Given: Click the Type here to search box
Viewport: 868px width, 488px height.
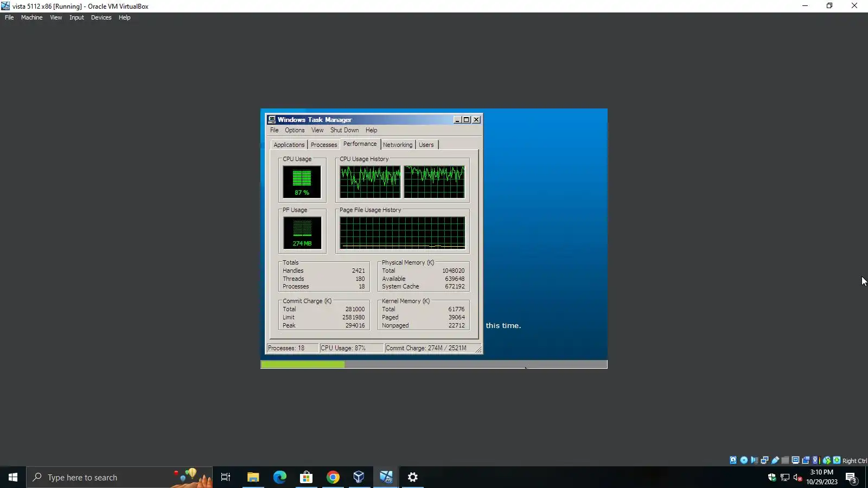Looking at the screenshot, I should click(x=119, y=477).
